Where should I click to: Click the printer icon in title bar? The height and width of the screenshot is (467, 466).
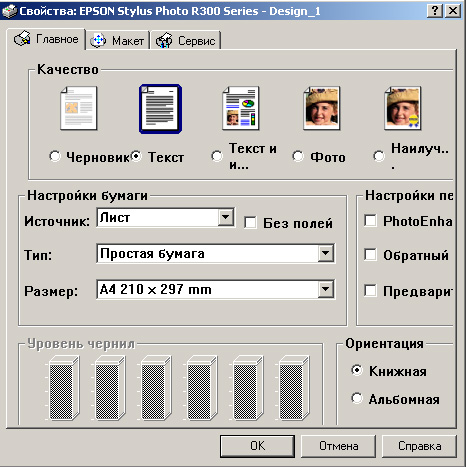coord(9,11)
